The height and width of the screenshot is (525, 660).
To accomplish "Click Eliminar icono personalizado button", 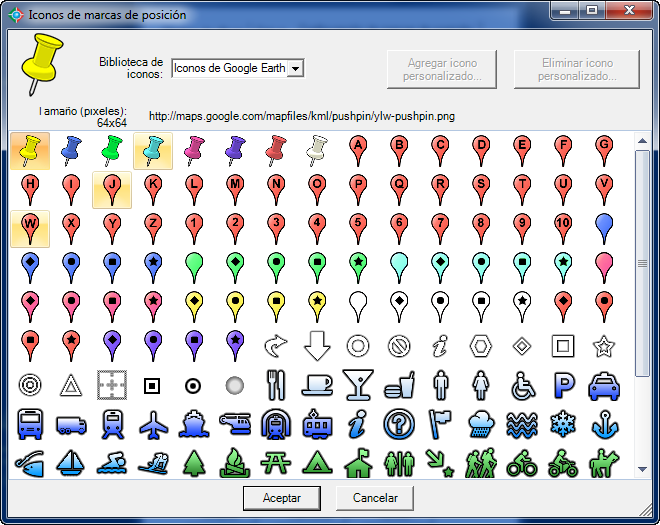I will (x=577, y=69).
